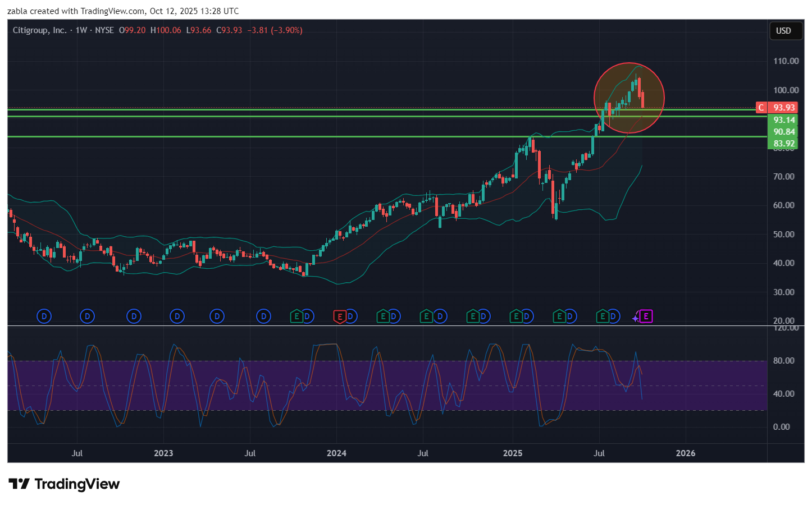Click the first dividend D marker
Image resolution: width=812 pixels, height=505 pixels.
tap(44, 316)
